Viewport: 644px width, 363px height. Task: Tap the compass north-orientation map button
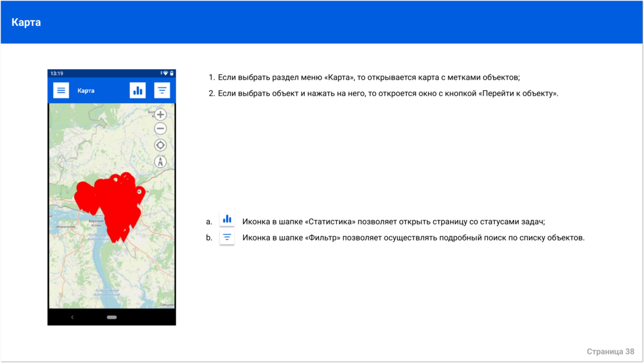click(160, 161)
